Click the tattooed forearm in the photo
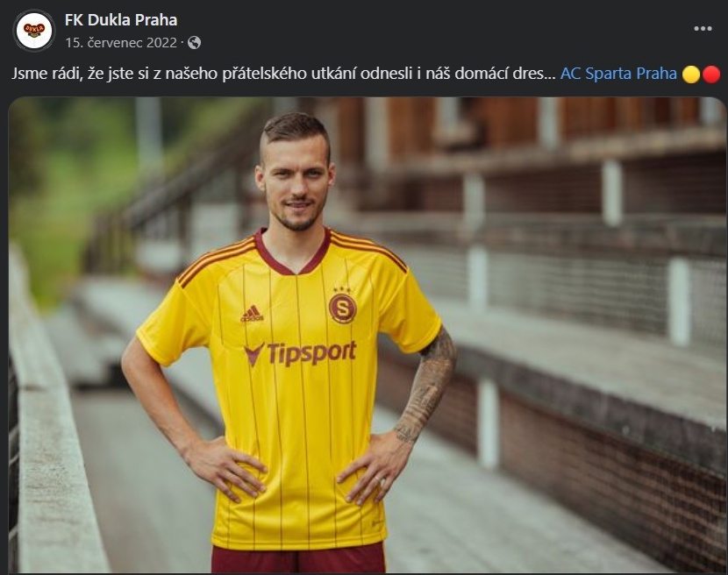 425,385
